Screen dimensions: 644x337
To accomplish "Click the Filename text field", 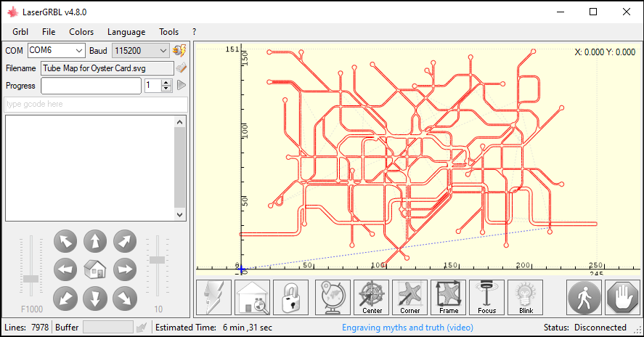I will pyautogui.click(x=107, y=68).
